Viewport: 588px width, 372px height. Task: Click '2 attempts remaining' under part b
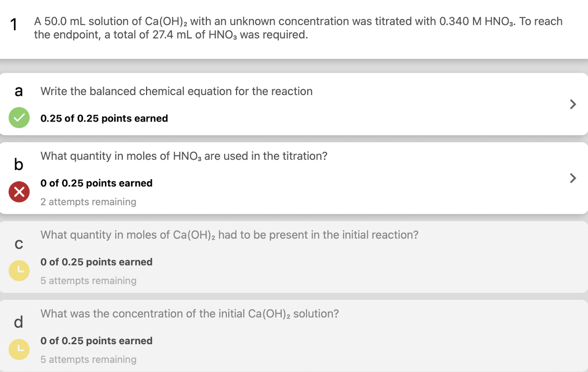[88, 202]
